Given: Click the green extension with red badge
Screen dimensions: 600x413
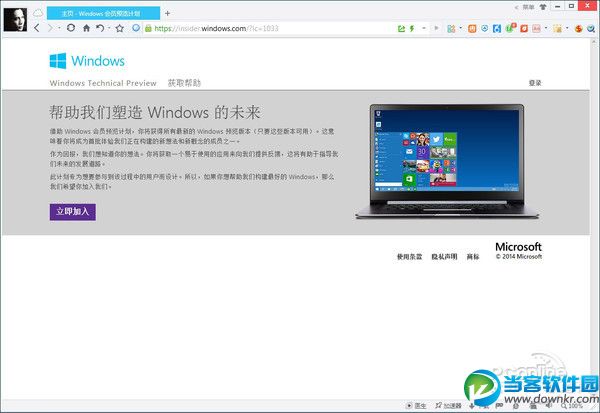Looking at the screenshot, I should pos(510,28).
